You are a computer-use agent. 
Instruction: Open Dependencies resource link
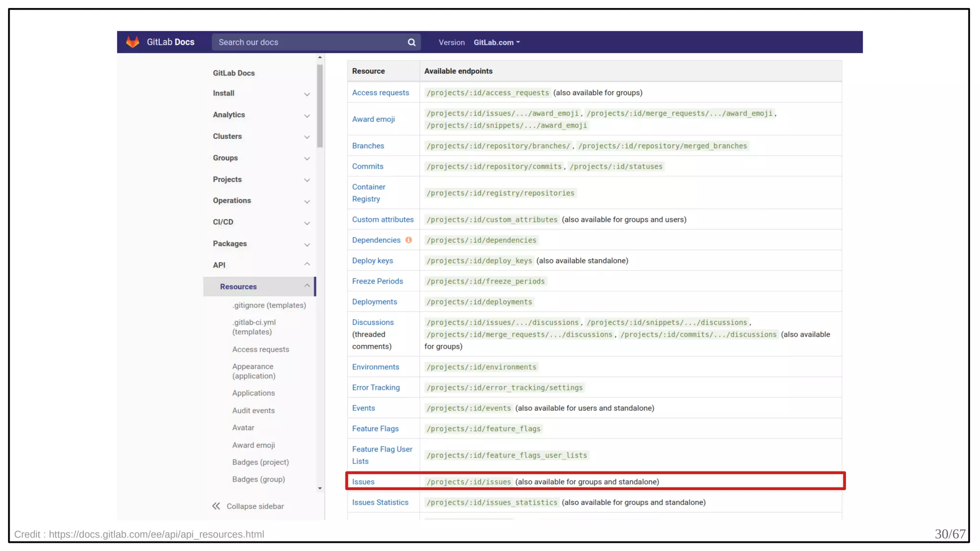pyautogui.click(x=376, y=240)
